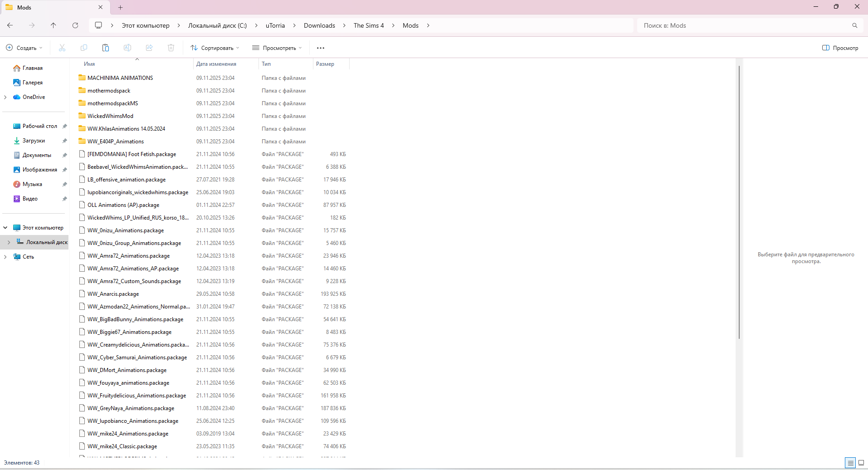The height and width of the screenshot is (470, 868).
Task: Go up one folder with Up arrow
Action: [x=54, y=25]
